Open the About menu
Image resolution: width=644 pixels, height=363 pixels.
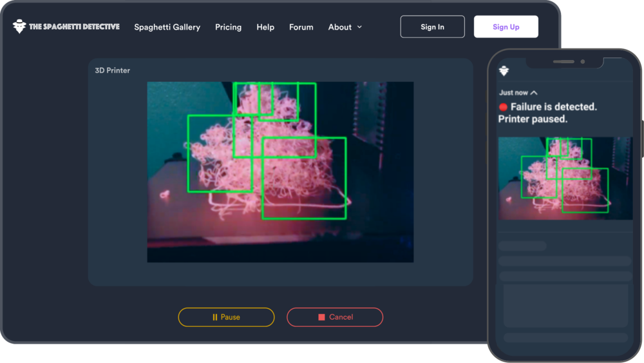[339, 27]
